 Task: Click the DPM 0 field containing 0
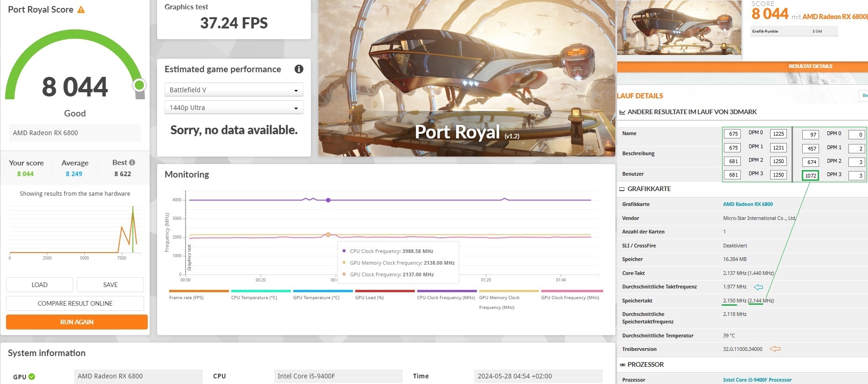tap(857, 135)
